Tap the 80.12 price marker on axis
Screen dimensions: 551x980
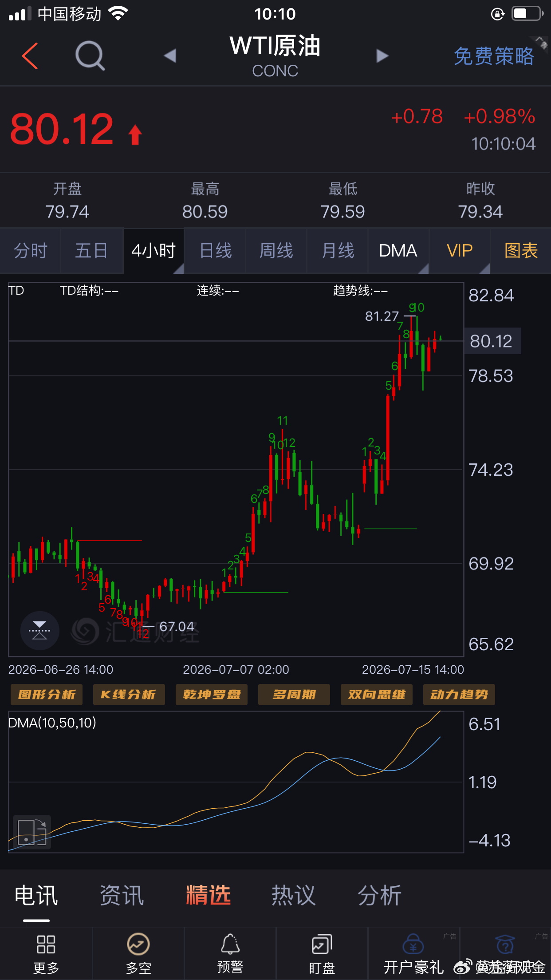click(x=492, y=341)
